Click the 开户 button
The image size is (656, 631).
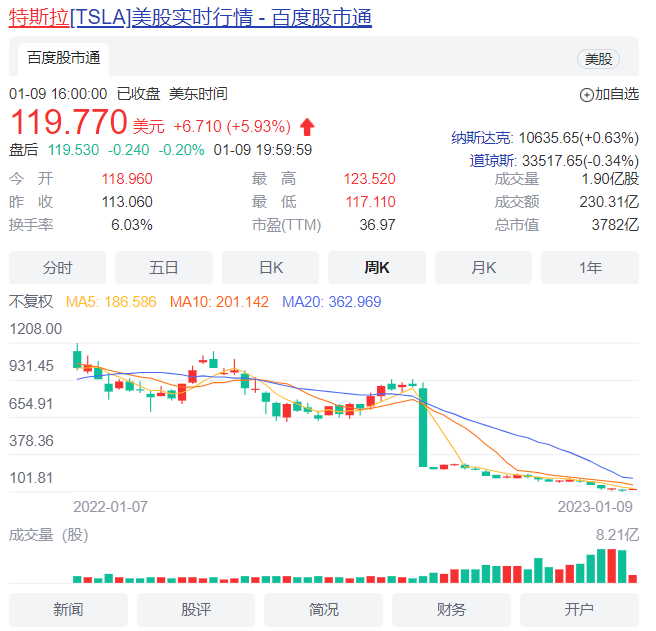tap(579, 609)
